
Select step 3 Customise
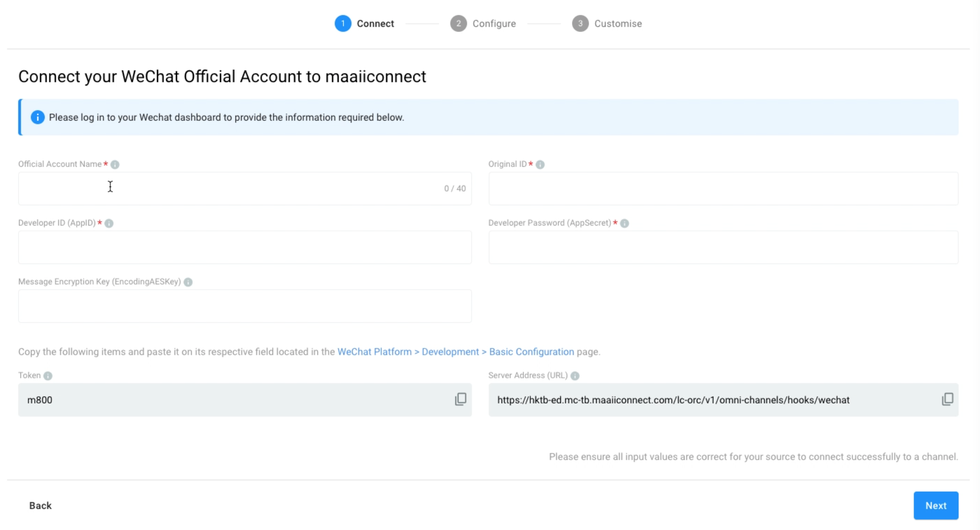607,24
